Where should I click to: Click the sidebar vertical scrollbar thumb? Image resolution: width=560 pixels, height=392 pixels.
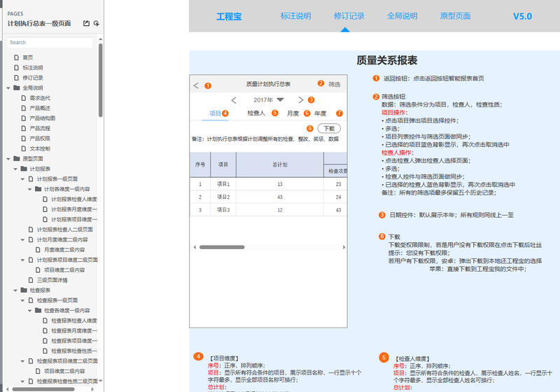100,80
